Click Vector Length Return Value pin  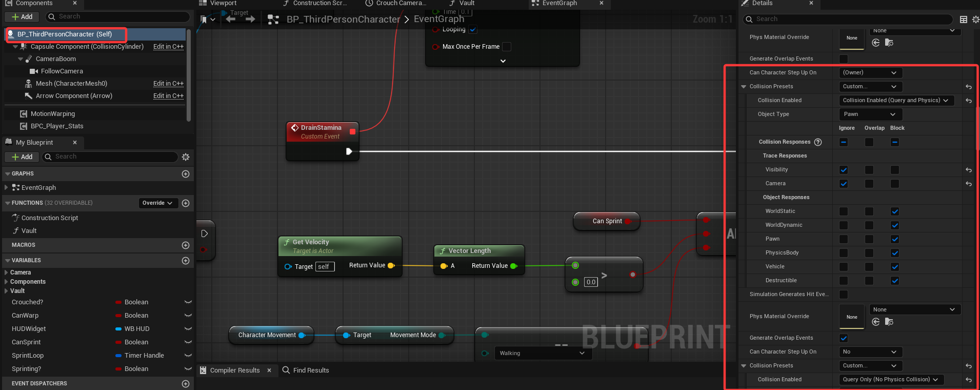[x=513, y=266]
